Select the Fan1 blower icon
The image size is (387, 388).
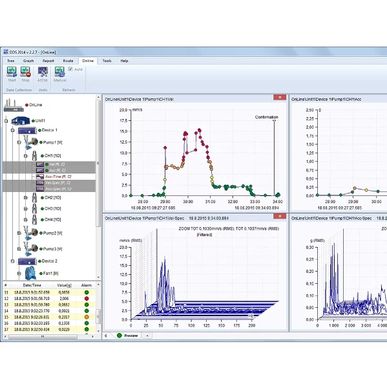(x=30, y=273)
